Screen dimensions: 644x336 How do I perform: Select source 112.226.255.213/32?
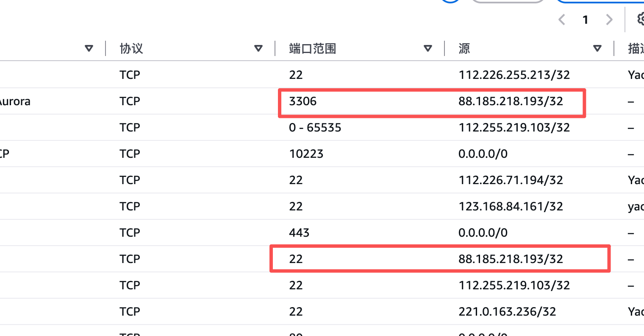click(x=514, y=75)
